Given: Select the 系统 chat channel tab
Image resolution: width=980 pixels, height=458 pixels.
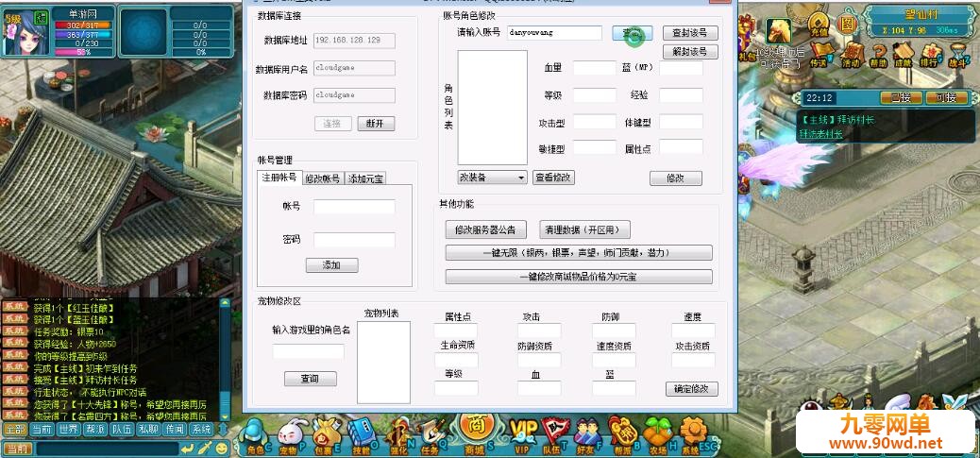Looking at the screenshot, I should click(201, 429).
